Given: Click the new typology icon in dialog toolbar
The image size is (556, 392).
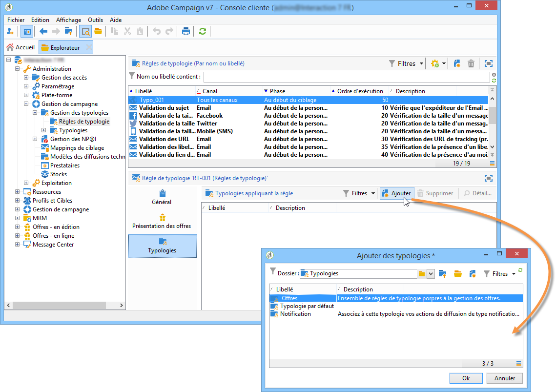Looking at the screenshot, I should [x=473, y=273].
